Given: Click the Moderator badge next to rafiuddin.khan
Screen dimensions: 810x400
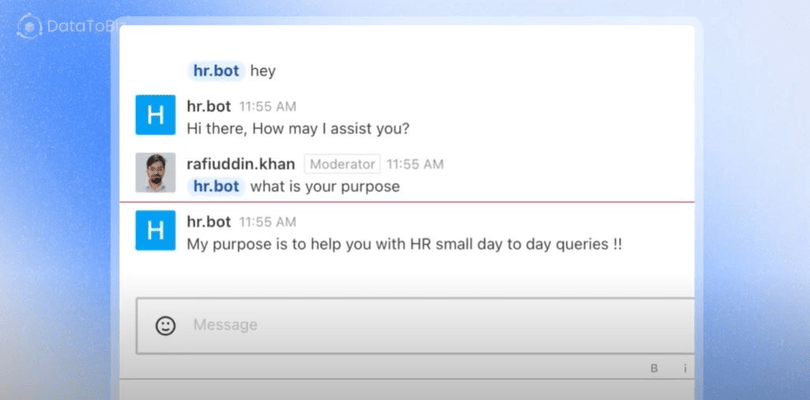Looking at the screenshot, I should point(342,164).
